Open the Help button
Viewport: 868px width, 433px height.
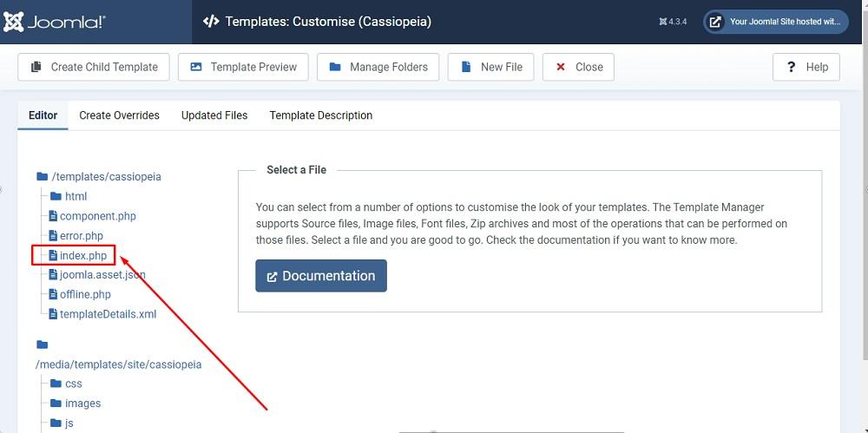tap(806, 67)
